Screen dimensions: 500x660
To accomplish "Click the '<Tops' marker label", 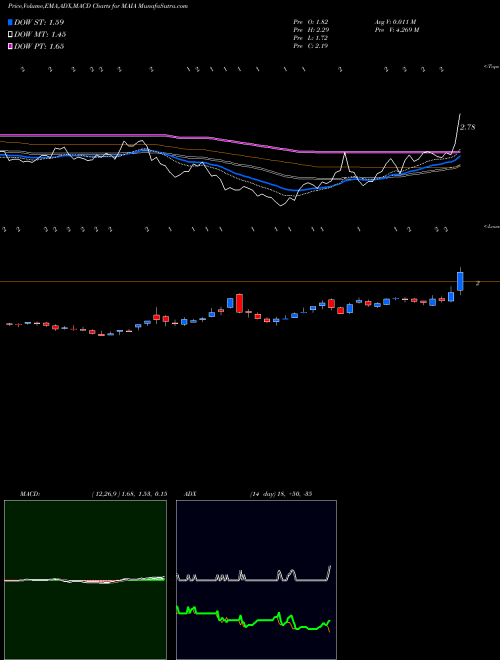I will pyautogui.click(x=492, y=67).
